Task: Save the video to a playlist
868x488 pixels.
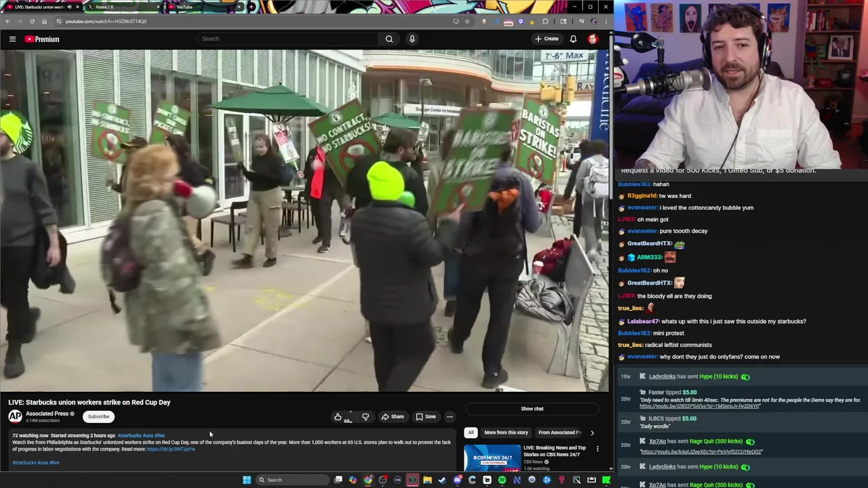Action: point(426,417)
